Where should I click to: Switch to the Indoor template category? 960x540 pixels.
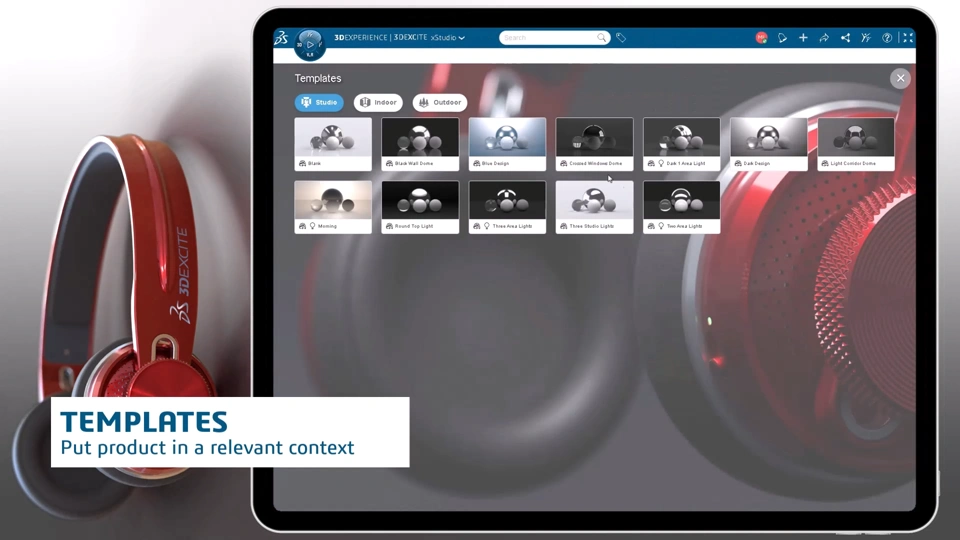378,102
